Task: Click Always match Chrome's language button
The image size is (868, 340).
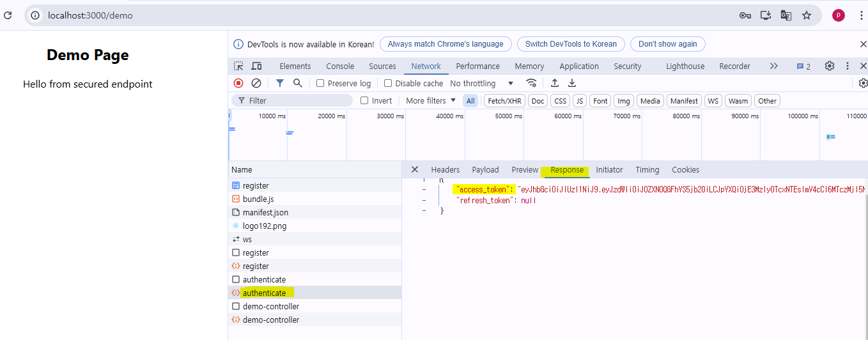Action: [x=446, y=44]
